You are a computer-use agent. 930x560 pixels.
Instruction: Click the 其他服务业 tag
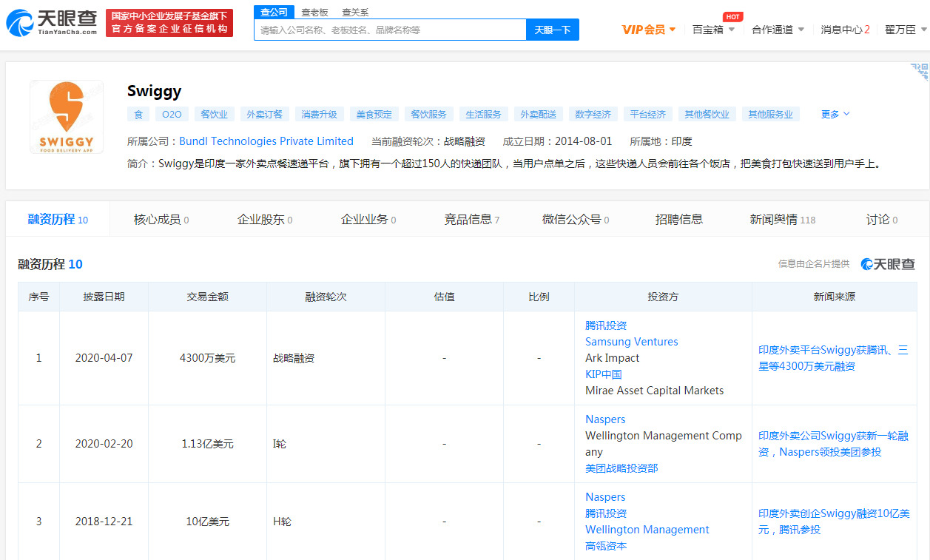click(771, 114)
